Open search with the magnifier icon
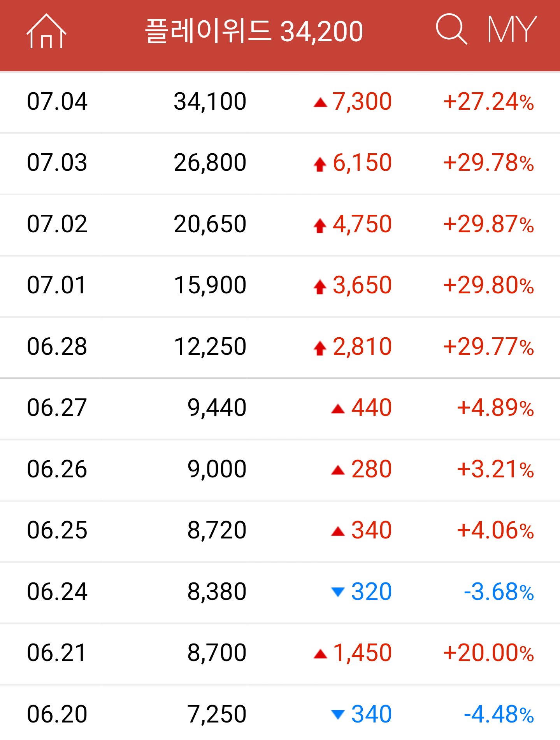The height and width of the screenshot is (740, 560). pos(451,29)
